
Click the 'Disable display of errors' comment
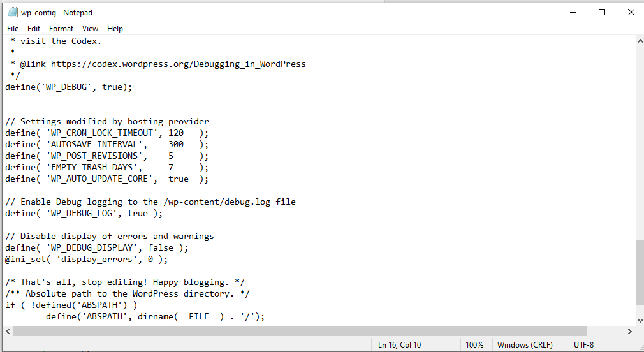[110, 237]
